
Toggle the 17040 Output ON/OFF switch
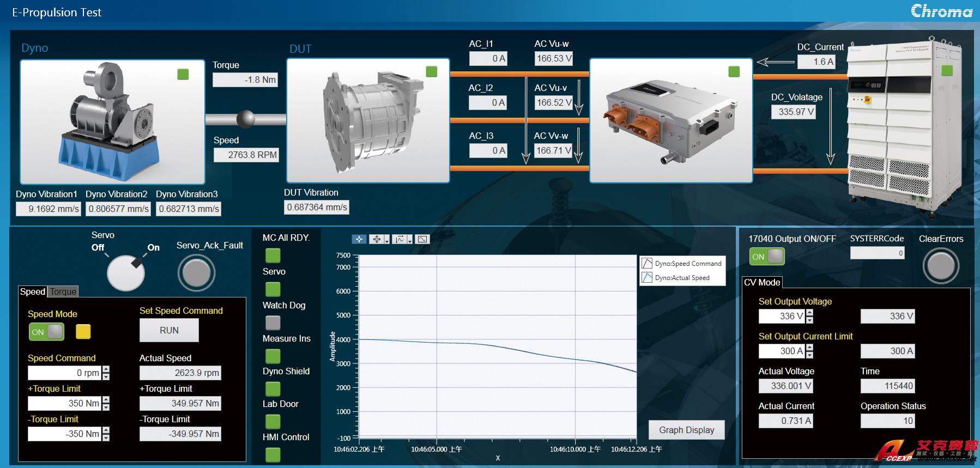pyautogui.click(x=767, y=257)
